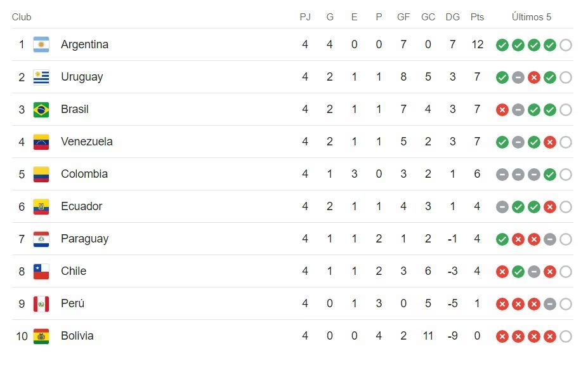Click Argentina's first green win result icon
The width and height of the screenshot is (588, 365).
coord(502,45)
